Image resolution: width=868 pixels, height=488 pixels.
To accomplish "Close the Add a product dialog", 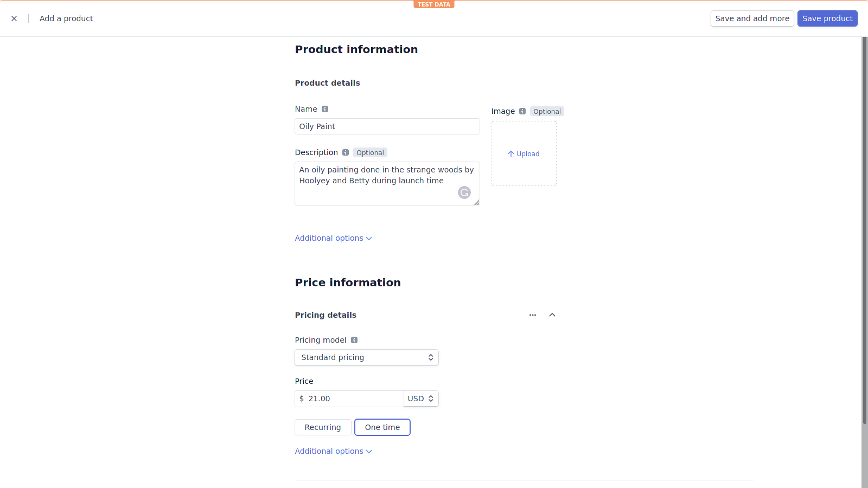I will (x=14, y=18).
